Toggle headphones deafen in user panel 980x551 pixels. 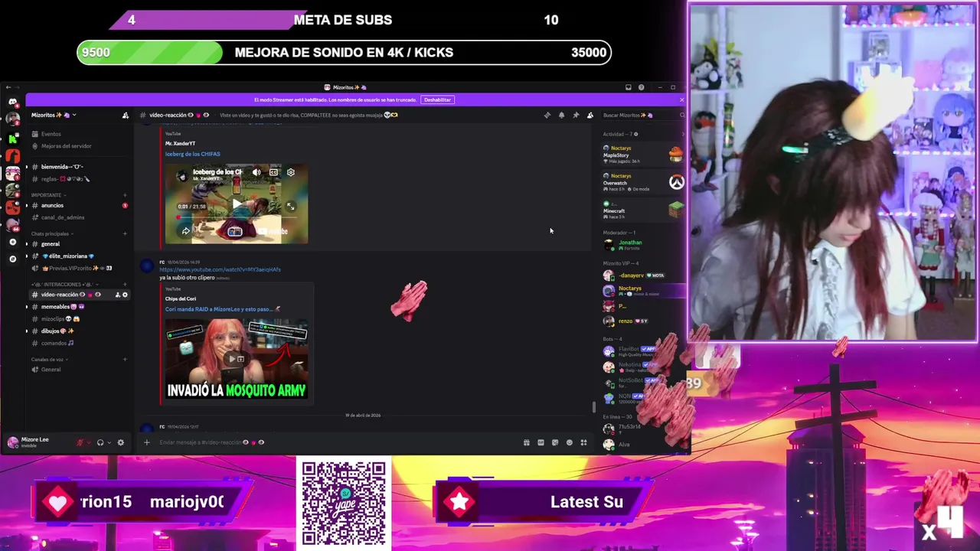(100, 442)
